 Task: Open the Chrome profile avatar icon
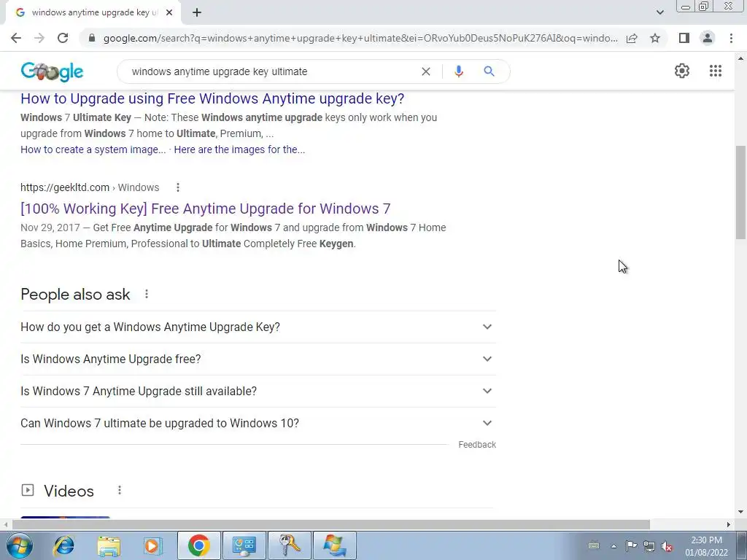click(708, 38)
